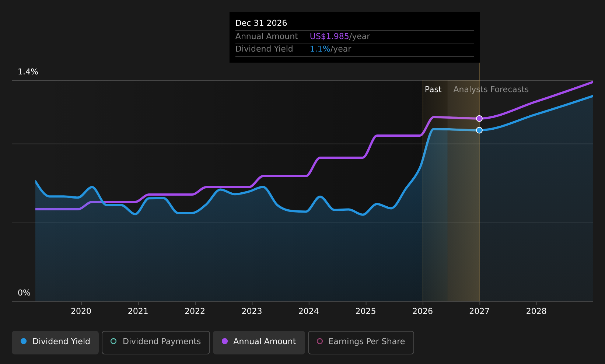Screen dimensions: 605x364
Task: Click the 2021 axis label
Action: pos(138,311)
